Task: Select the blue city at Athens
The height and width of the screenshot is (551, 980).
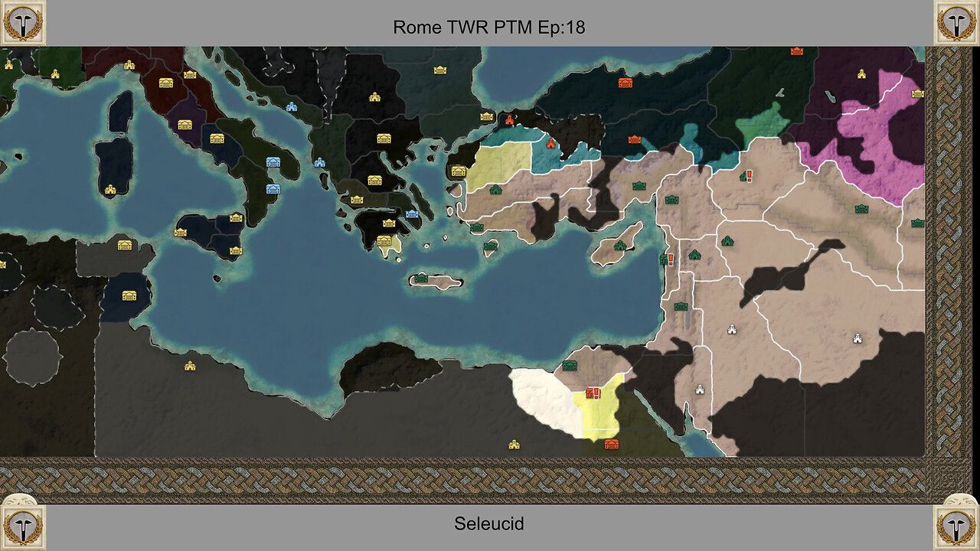Action: 412,214
